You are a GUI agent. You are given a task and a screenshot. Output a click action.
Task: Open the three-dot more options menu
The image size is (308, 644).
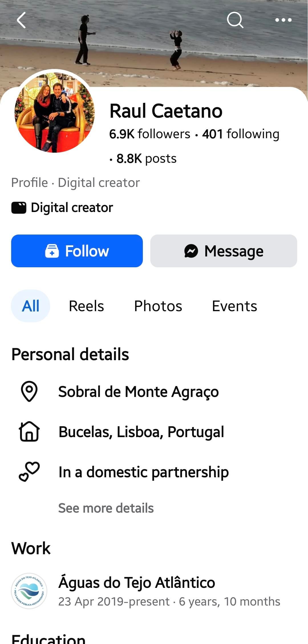[283, 20]
